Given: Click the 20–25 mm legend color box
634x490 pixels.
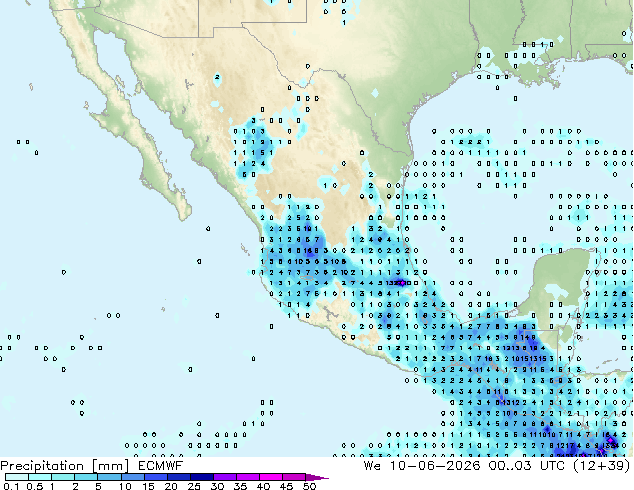Looking at the screenshot, I should click(x=178, y=477).
